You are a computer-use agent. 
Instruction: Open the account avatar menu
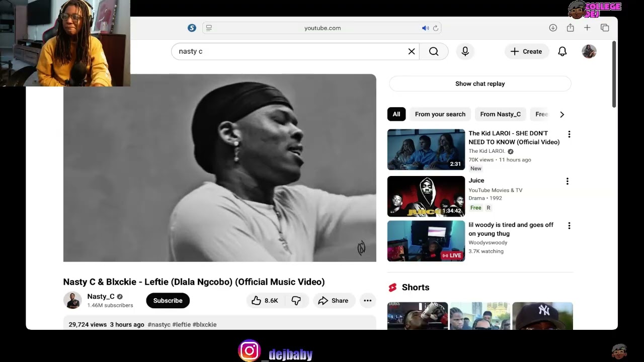pyautogui.click(x=589, y=51)
